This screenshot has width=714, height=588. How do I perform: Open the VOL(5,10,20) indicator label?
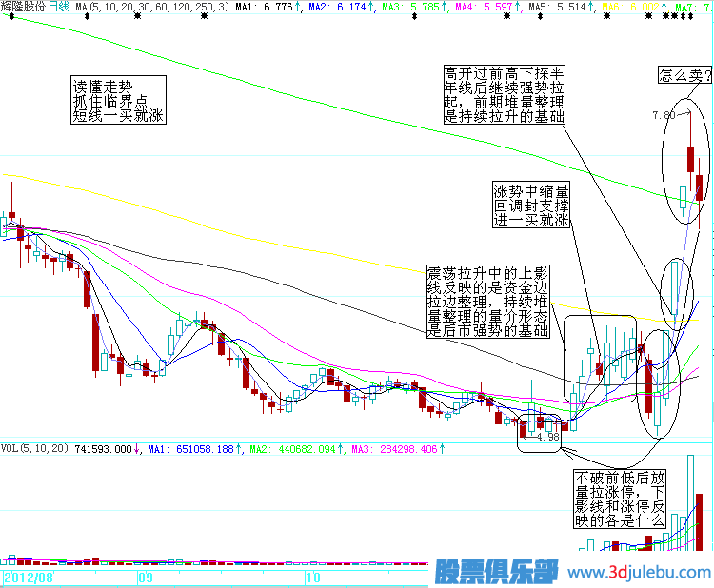tap(34, 448)
